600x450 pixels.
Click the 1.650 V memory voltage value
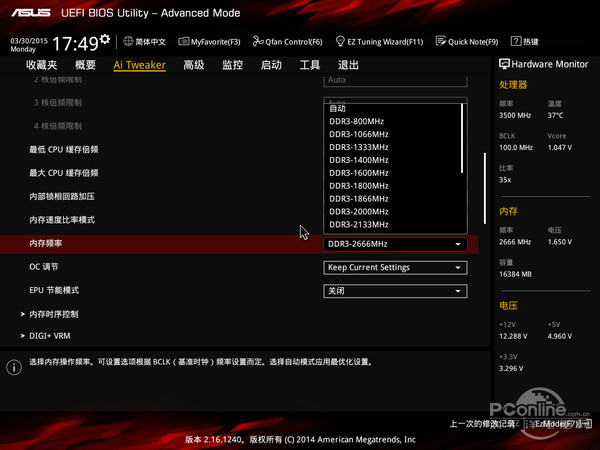[x=559, y=242]
